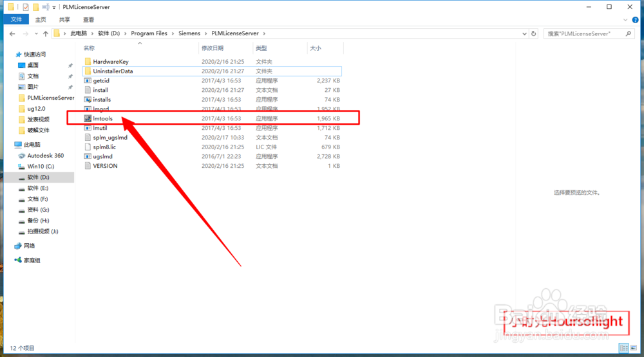The width and height of the screenshot is (644, 357).
Task: Open 文档 (F:) drive in sidebar
Action: tap(37, 199)
